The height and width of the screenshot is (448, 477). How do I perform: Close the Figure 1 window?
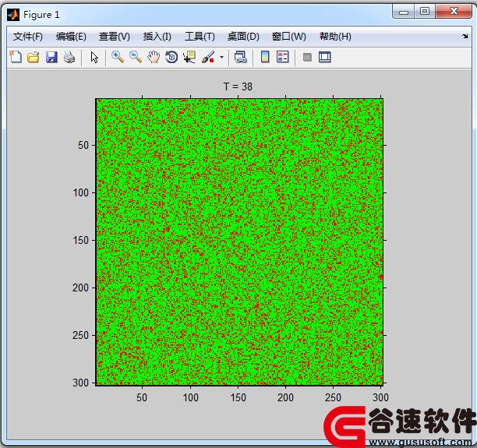pyautogui.click(x=454, y=12)
